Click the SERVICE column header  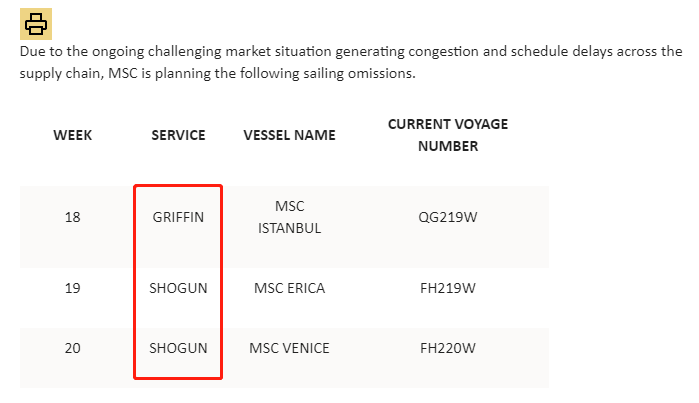(179, 135)
